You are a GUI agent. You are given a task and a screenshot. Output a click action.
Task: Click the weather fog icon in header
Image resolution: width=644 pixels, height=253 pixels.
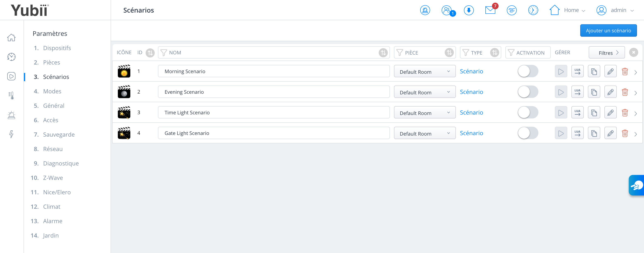point(512,10)
